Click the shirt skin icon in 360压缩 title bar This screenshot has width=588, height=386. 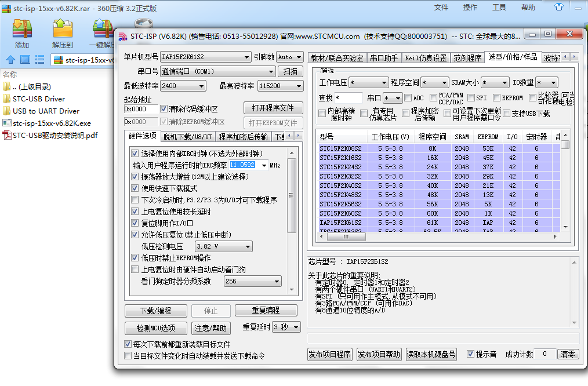click(559, 7)
